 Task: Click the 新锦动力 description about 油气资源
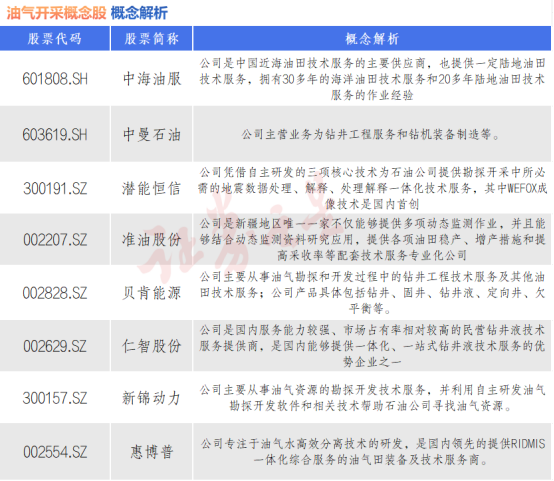pyautogui.click(x=372, y=398)
